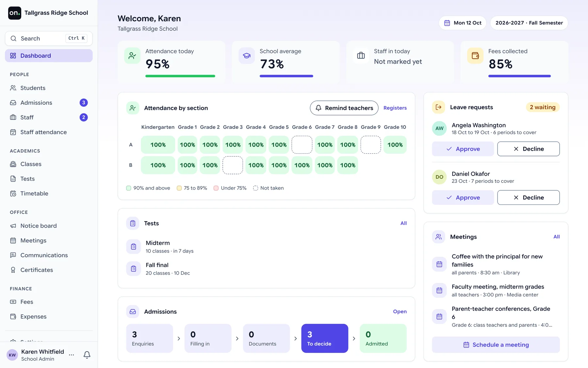
Task: Click the Leave requests exit-arrow icon
Action: click(x=439, y=107)
